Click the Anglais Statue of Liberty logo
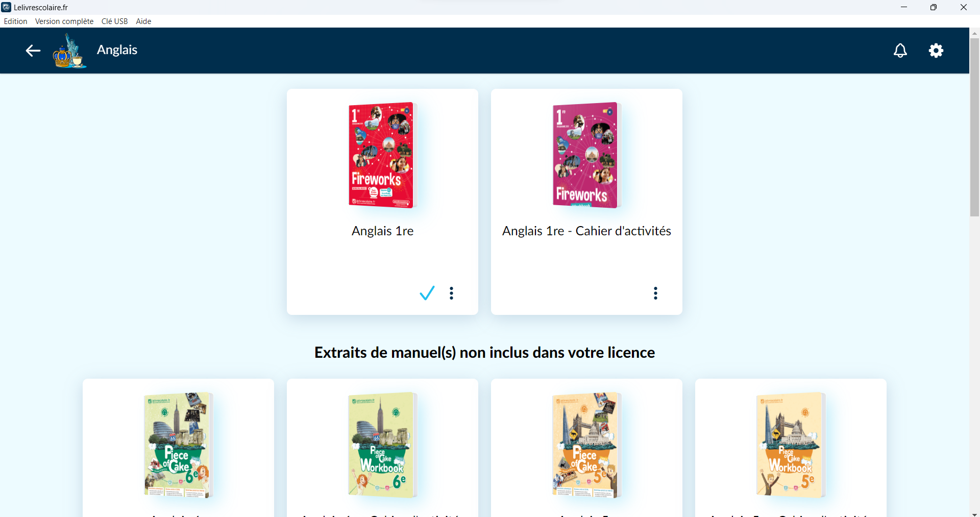This screenshot has width=980, height=517. coord(69,51)
